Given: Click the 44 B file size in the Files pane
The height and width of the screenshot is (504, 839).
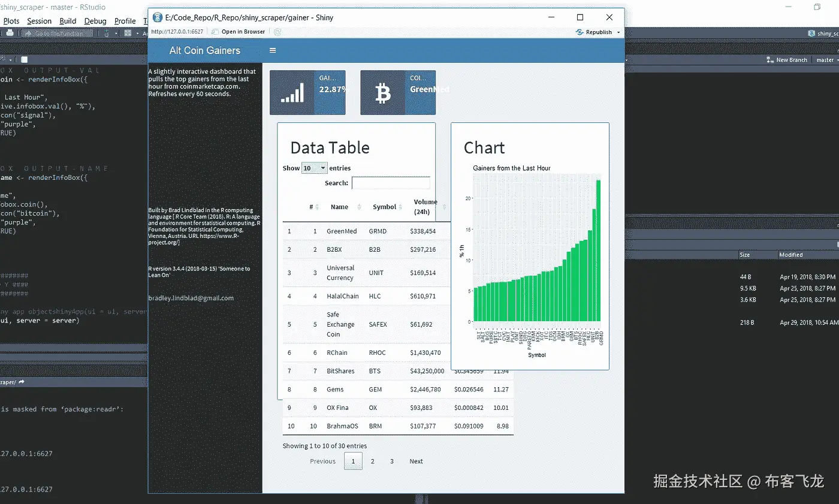Looking at the screenshot, I should click(x=746, y=277).
